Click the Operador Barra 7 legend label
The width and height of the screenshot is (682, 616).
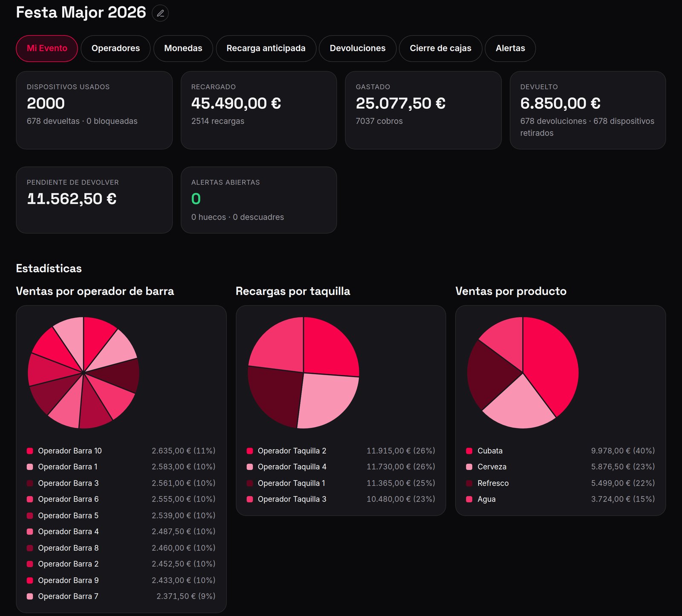coord(68,596)
